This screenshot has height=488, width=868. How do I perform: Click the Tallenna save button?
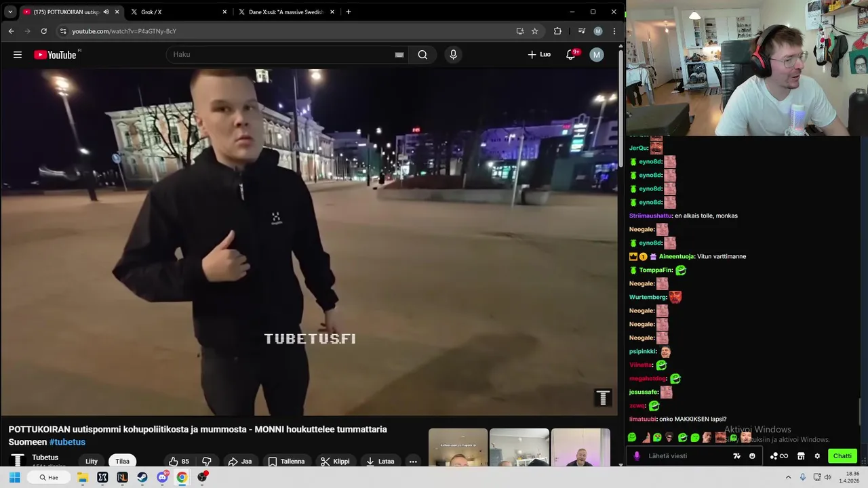pyautogui.click(x=286, y=462)
